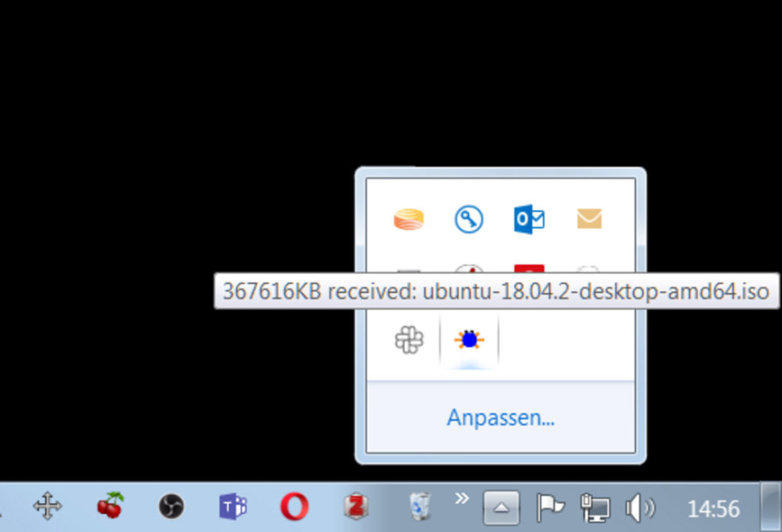782x532 pixels.
Task: Click the 14:56 clock
Action: [x=713, y=509]
